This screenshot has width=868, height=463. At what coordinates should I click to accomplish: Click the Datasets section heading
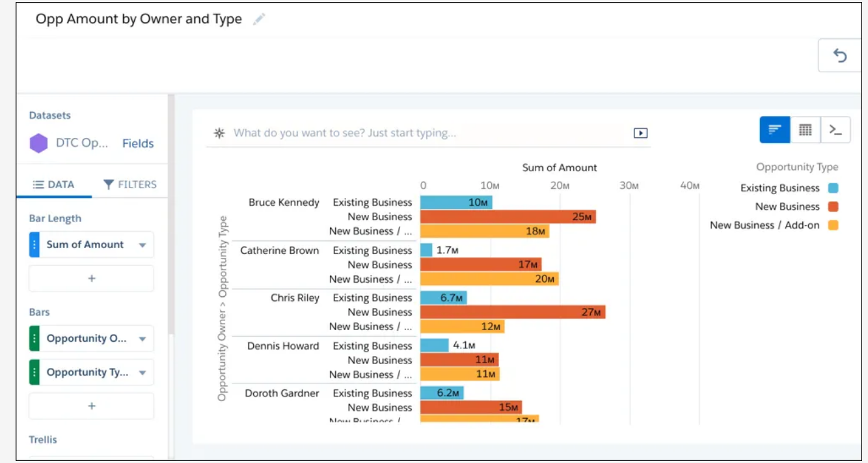pyautogui.click(x=50, y=115)
